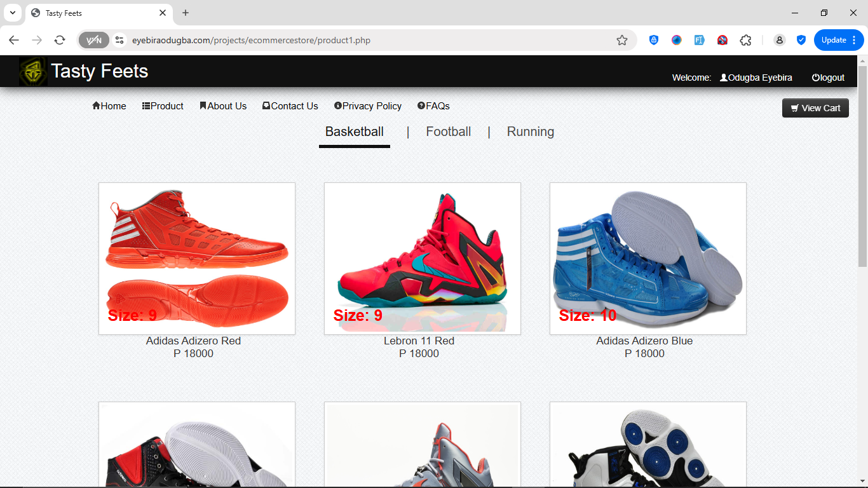Open Contact Us page
The width and height of the screenshot is (868, 488).
(x=290, y=106)
